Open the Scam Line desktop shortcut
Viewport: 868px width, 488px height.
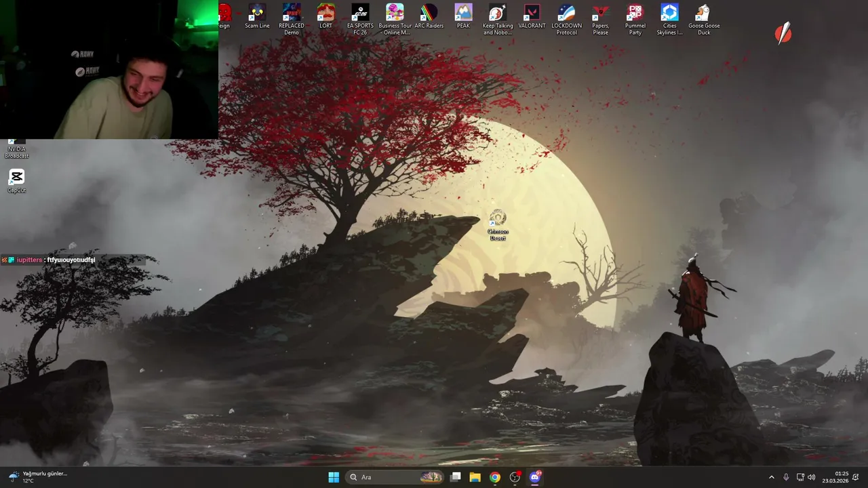tap(257, 17)
